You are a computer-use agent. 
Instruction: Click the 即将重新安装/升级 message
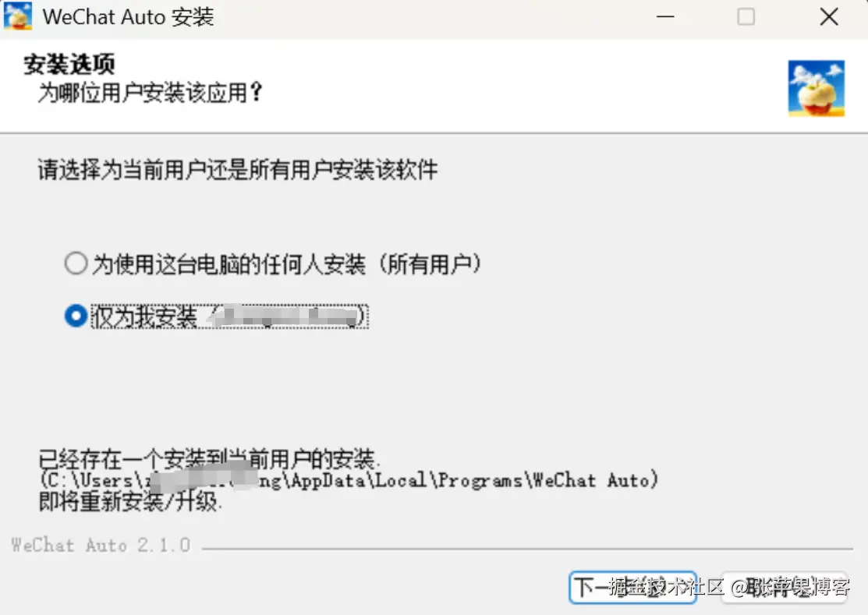(x=130, y=501)
